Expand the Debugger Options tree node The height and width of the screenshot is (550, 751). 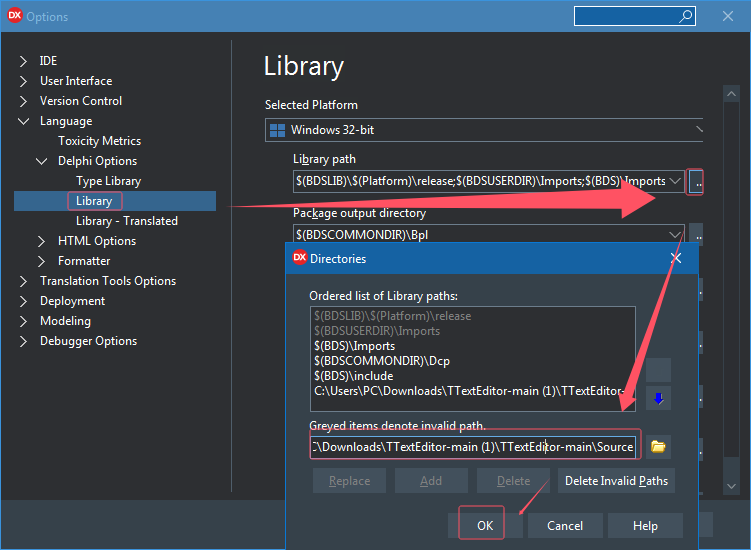[x=23, y=341]
